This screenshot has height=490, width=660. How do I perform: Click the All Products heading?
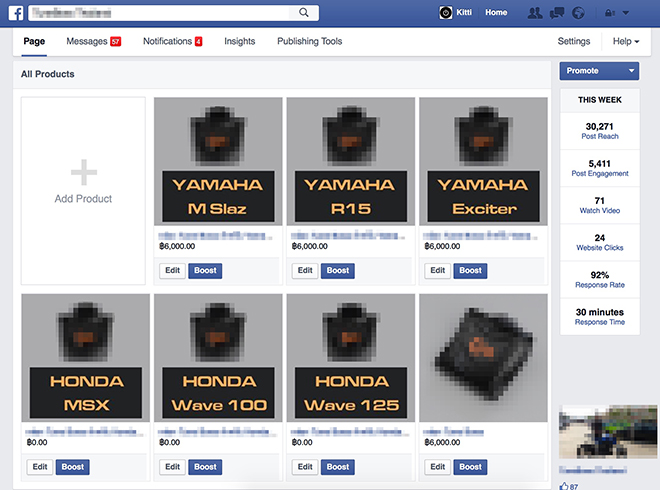[x=48, y=74]
